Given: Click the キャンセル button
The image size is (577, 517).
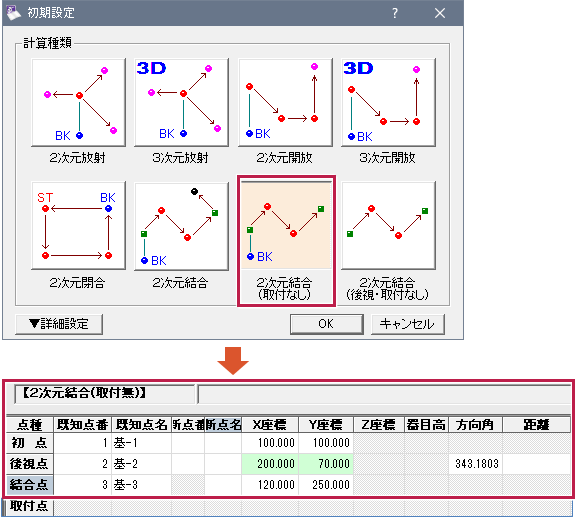Looking at the screenshot, I should (x=408, y=324).
